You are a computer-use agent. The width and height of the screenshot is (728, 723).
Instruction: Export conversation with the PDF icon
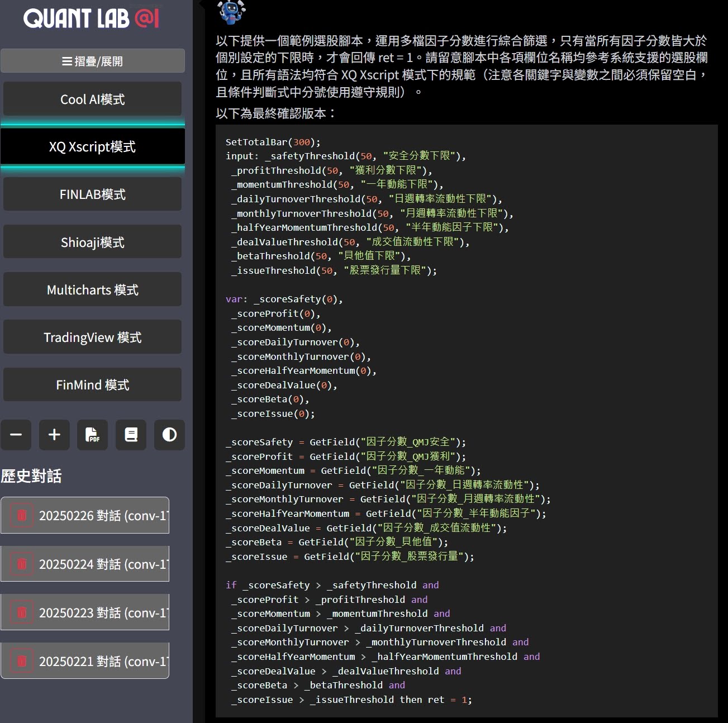pyautogui.click(x=92, y=435)
